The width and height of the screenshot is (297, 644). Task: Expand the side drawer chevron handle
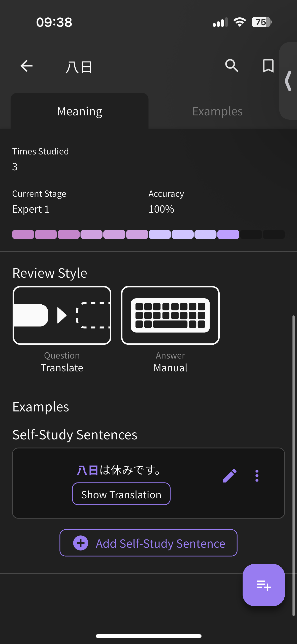point(288,81)
